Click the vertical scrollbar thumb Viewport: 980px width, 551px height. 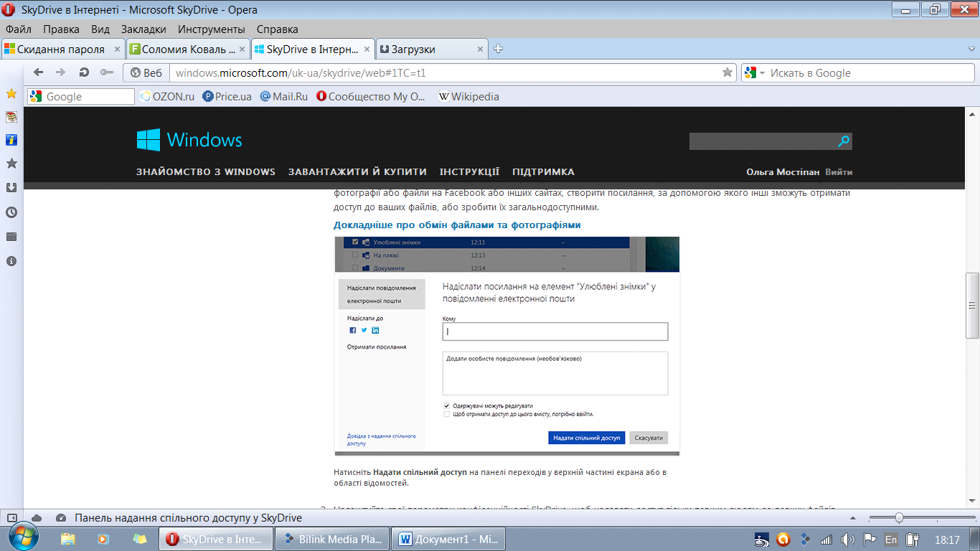tap(972, 305)
